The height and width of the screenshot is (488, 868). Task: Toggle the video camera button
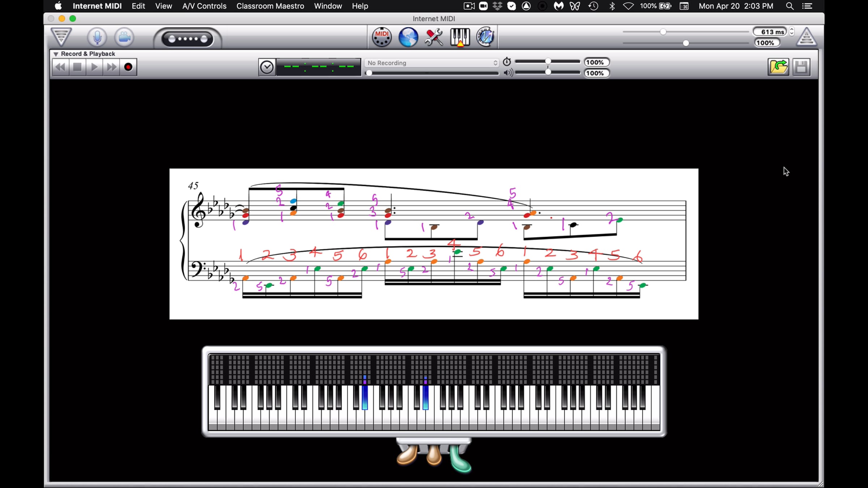click(x=124, y=37)
